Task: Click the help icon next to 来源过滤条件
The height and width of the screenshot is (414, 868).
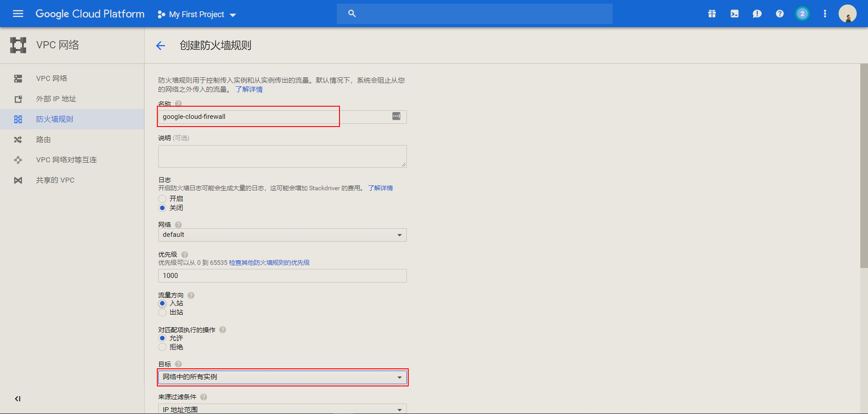Action: tap(203, 397)
